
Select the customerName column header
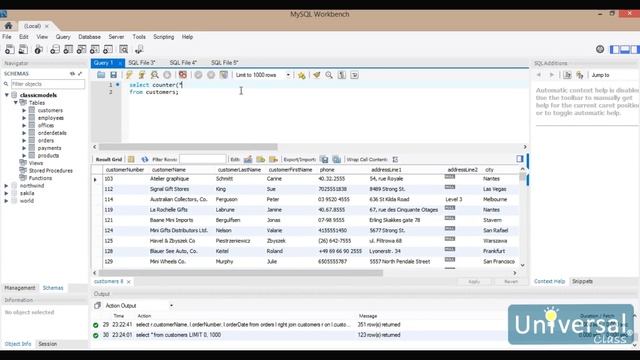(x=169, y=169)
